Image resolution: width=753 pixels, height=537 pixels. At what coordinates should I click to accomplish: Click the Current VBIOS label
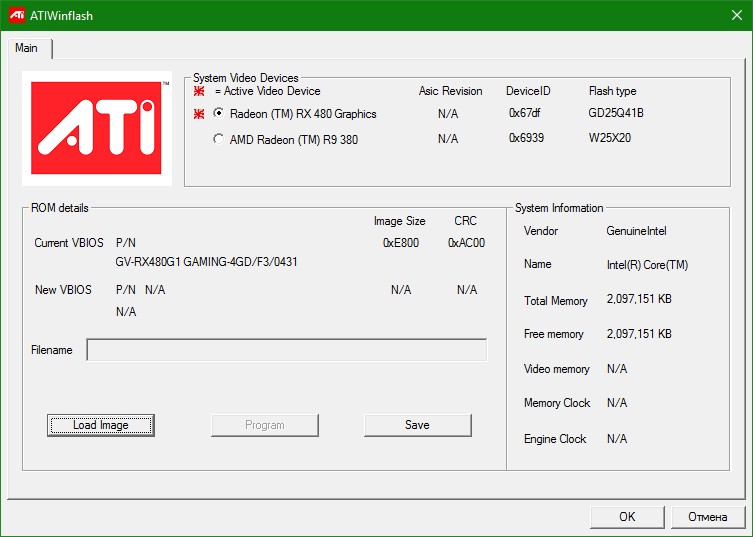pyautogui.click(x=69, y=243)
